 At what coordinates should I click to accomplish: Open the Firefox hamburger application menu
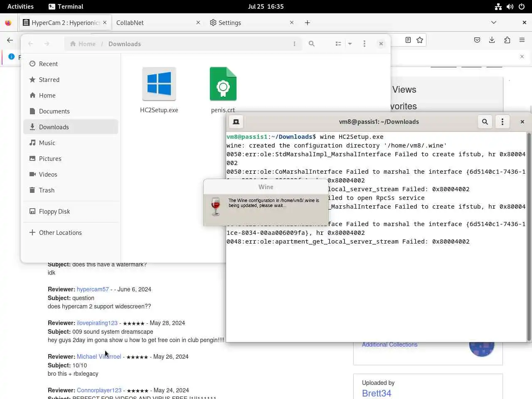point(522,40)
